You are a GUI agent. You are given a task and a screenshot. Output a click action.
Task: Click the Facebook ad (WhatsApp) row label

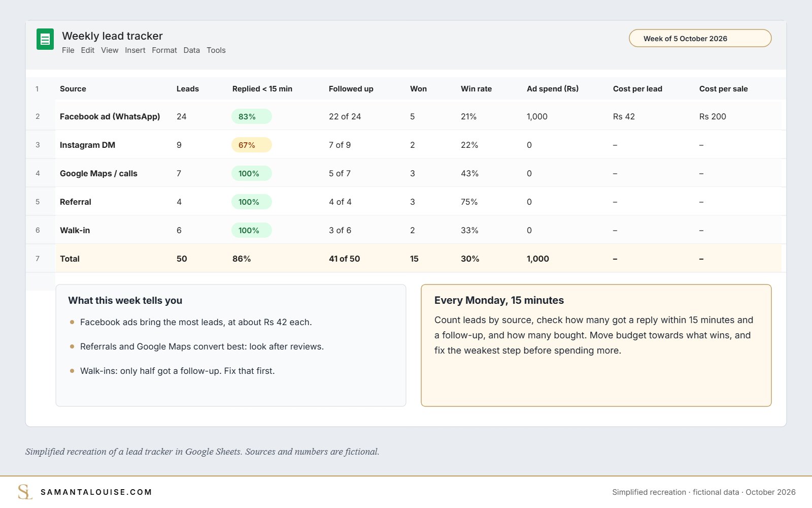click(x=110, y=116)
